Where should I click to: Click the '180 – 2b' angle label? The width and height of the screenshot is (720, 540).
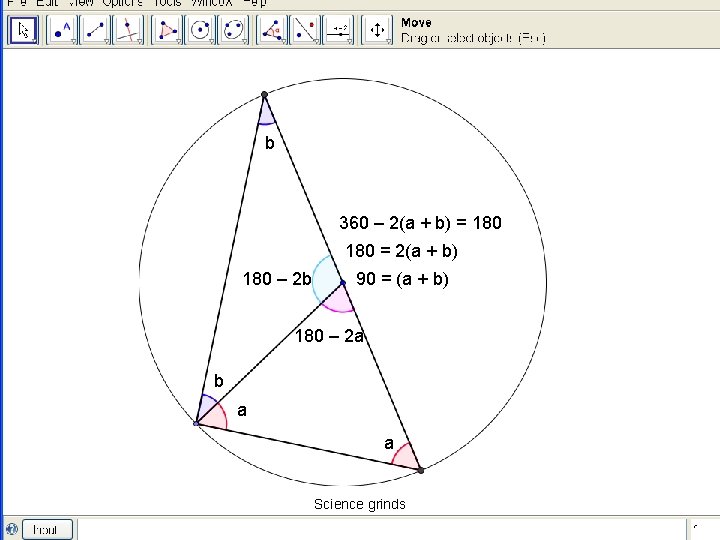(277, 279)
